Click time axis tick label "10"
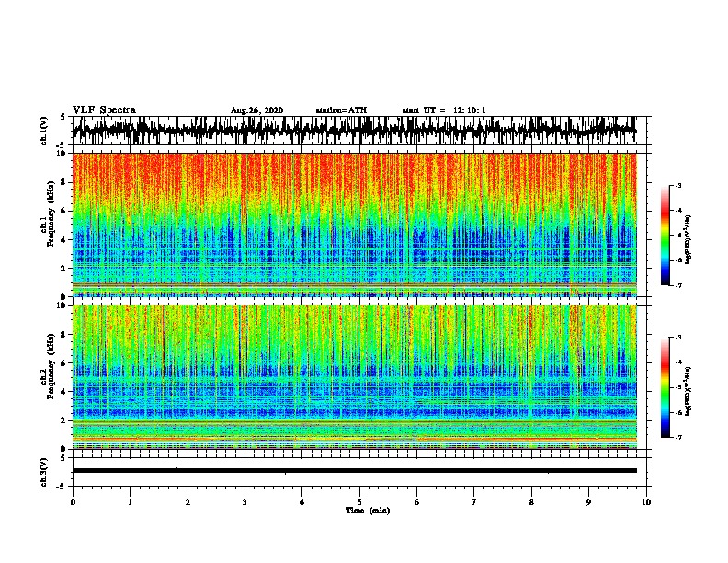This screenshot has height=563, width=728. click(x=646, y=502)
